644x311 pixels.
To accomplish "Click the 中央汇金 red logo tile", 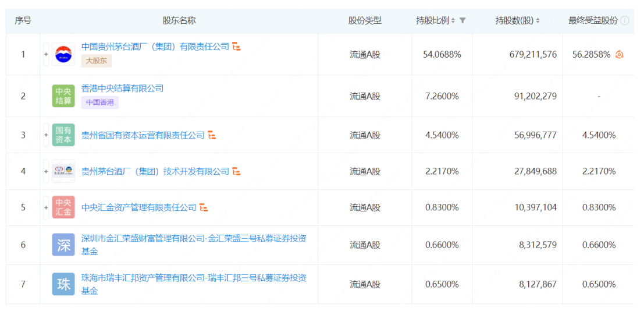I will pyautogui.click(x=63, y=207).
